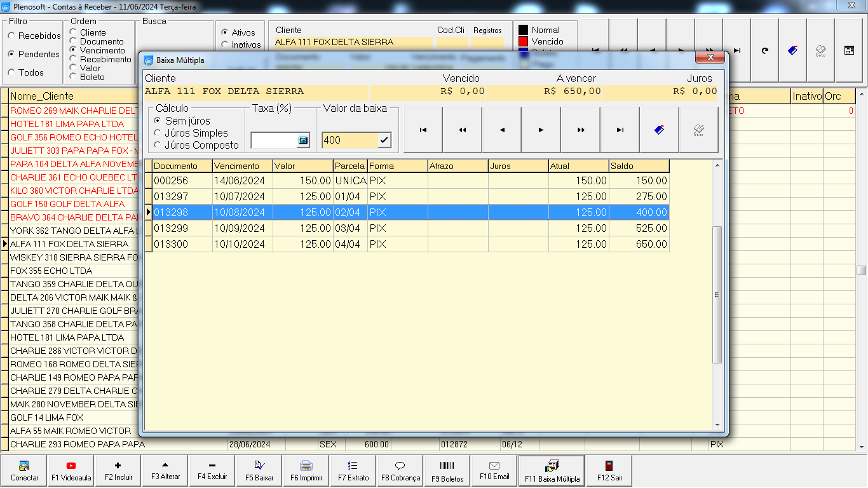
Task: Select document row 013297
Action: pos(410,196)
